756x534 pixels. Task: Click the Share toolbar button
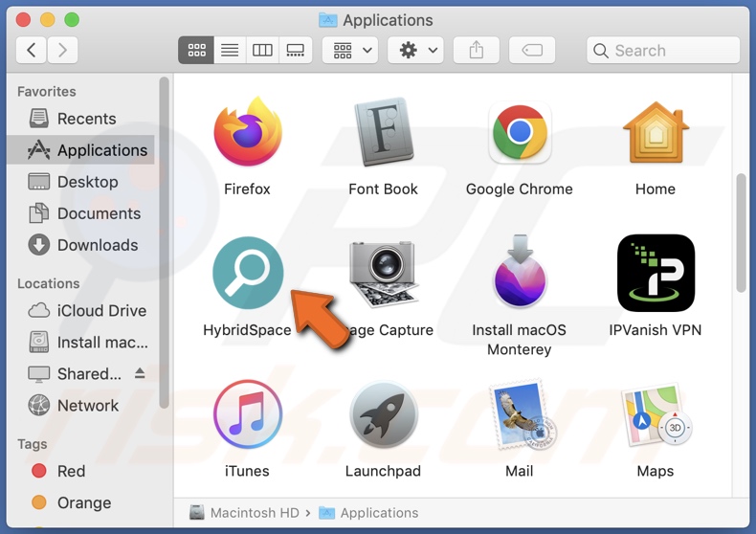pyautogui.click(x=477, y=50)
